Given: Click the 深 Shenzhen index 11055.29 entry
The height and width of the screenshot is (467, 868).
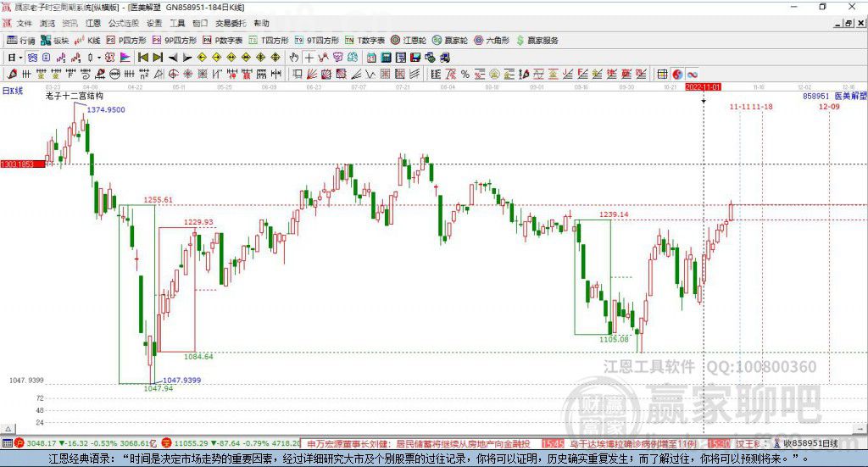Looking at the screenshot, I should [x=231, y=443].
